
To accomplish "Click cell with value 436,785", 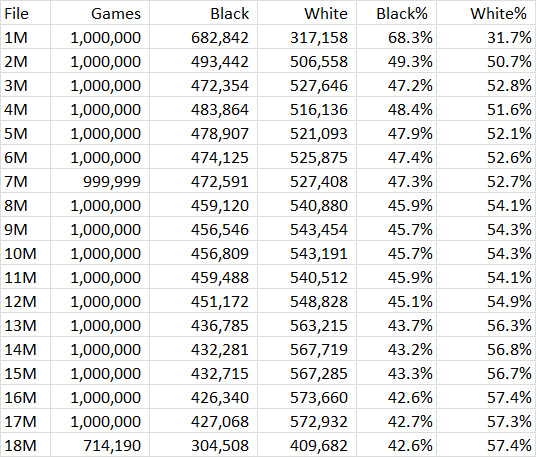I will 203,325.
